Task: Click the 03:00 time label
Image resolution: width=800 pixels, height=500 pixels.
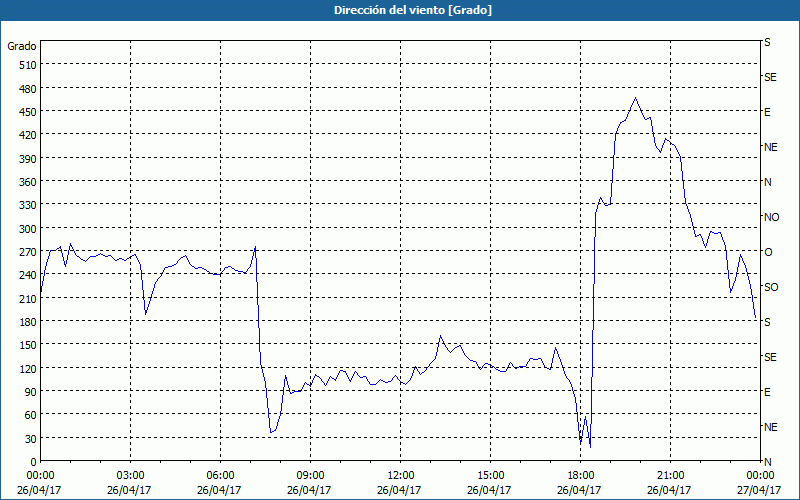Action: coord(131,476)
